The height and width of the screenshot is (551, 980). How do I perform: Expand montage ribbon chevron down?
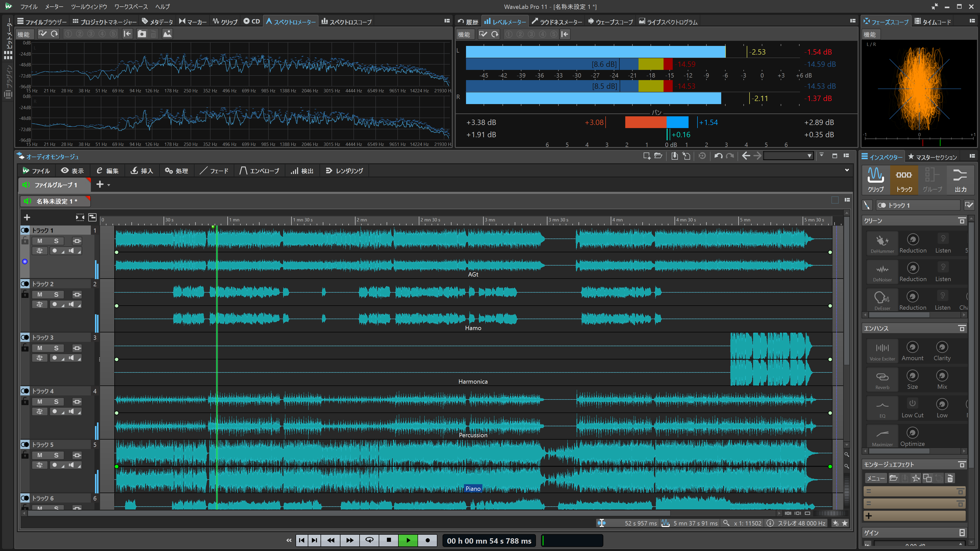pos(847,170)
